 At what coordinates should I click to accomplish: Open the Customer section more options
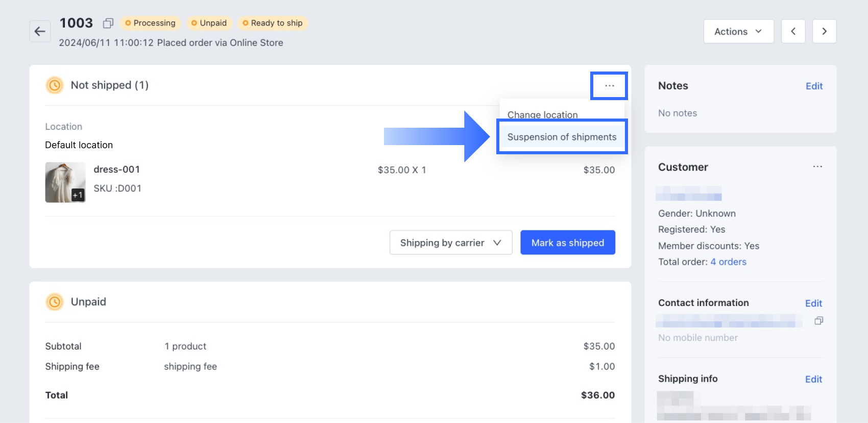(x=817, y=167)
